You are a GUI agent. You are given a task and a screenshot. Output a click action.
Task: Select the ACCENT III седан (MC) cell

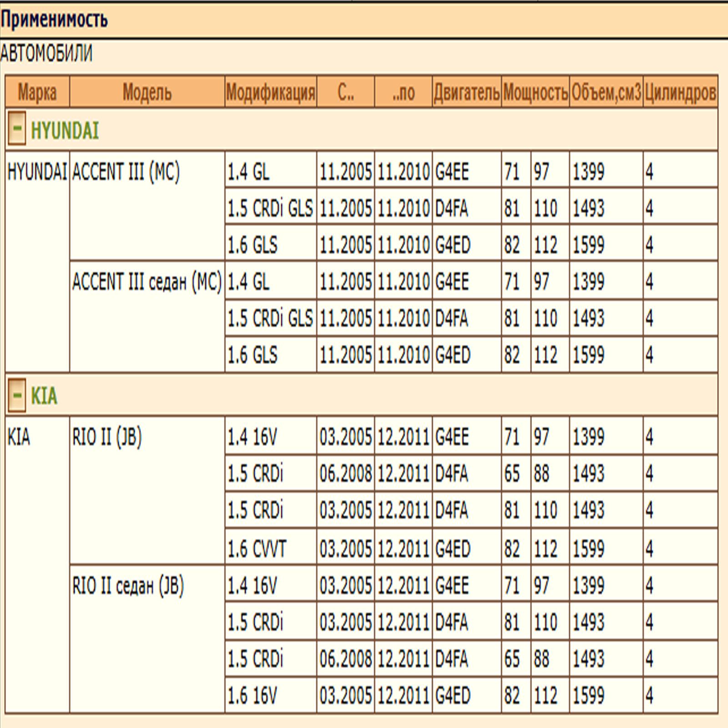147,317
